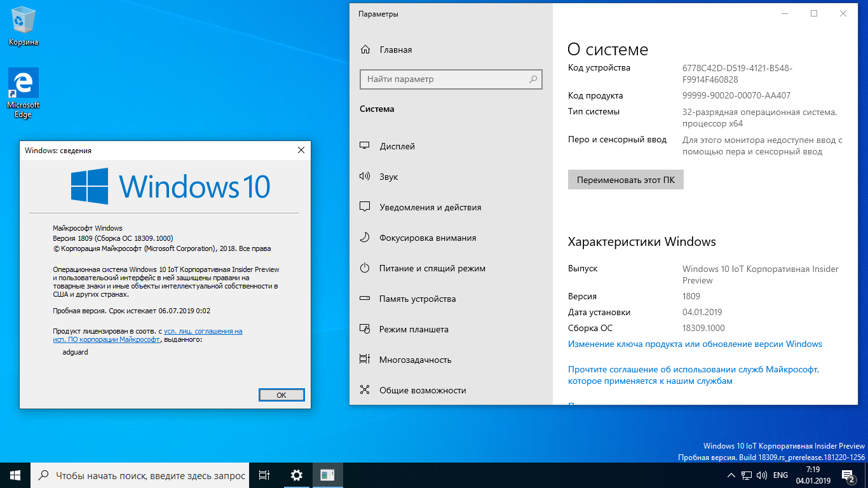The image size is (868, 488).
Task: Go to Фокусировка внимания settings
Action: pos(451,238)
